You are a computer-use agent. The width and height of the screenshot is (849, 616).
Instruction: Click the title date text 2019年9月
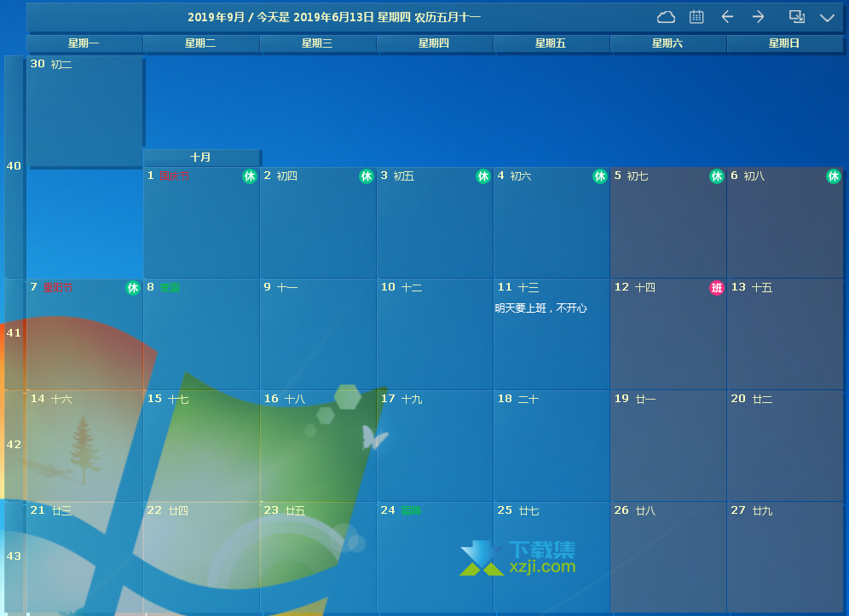pos(216,17)
